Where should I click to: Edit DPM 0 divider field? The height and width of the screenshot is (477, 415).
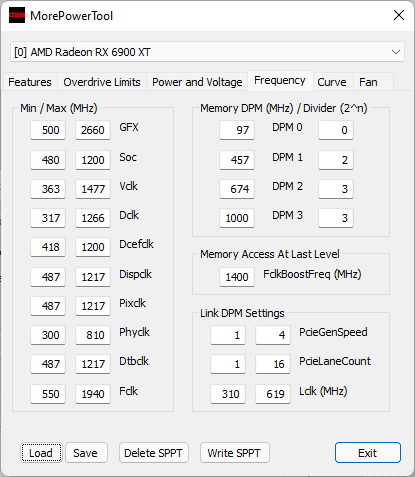(x=336, y=130)
